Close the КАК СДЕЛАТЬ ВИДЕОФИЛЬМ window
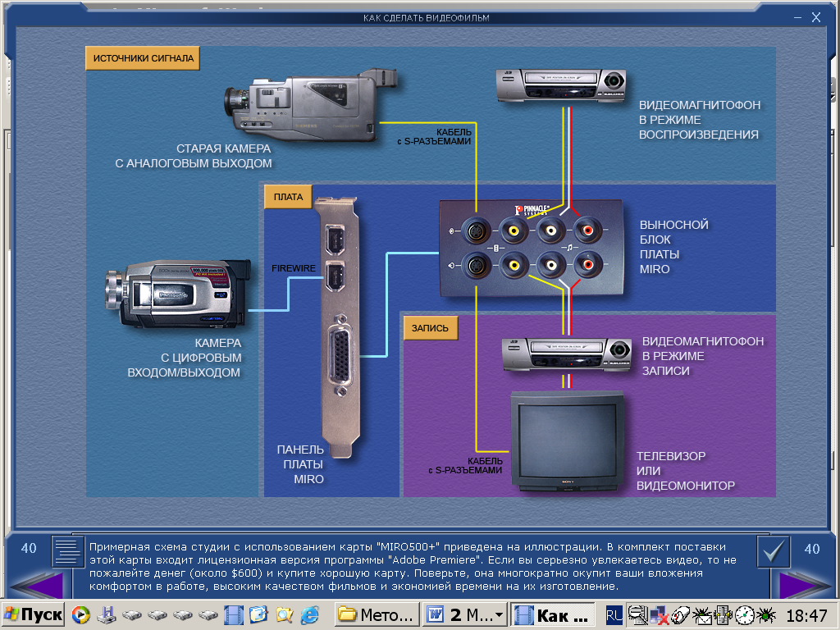The image size is (840, 630). click(x=816, y=18)
